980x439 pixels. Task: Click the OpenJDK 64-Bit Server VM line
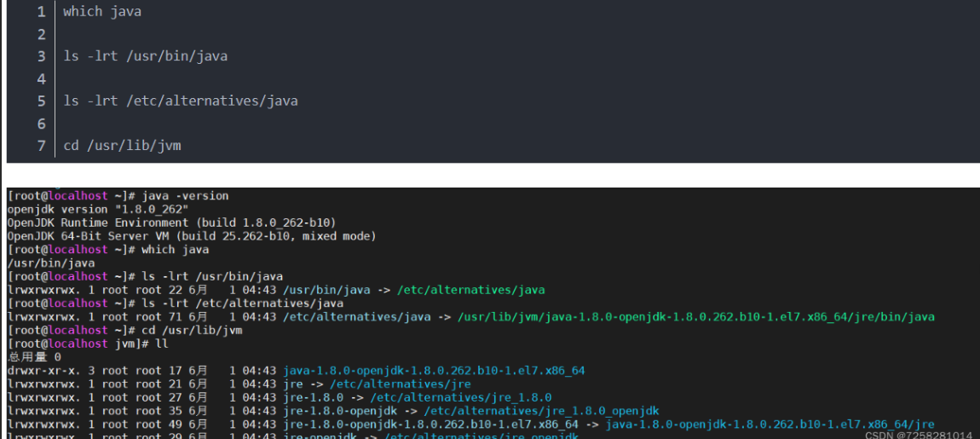pos(191,236)
